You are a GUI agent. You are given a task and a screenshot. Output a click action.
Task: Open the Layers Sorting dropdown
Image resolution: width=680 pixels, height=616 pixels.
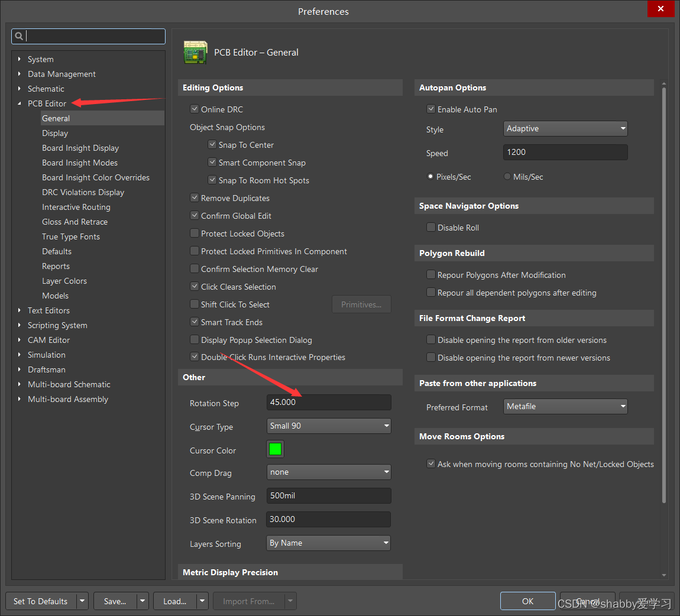(329, 543)
